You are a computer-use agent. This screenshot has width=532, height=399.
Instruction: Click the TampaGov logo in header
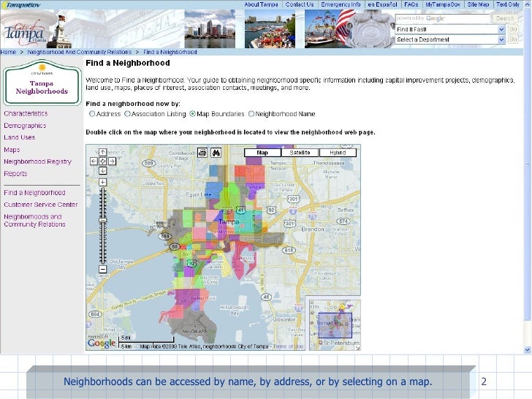[21, 4]
